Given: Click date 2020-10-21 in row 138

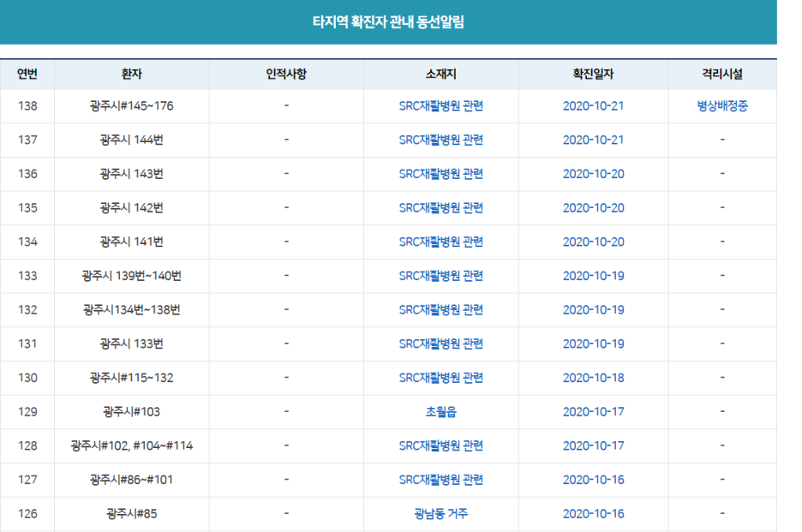Looking at the screenshot, I should [593, 106].
